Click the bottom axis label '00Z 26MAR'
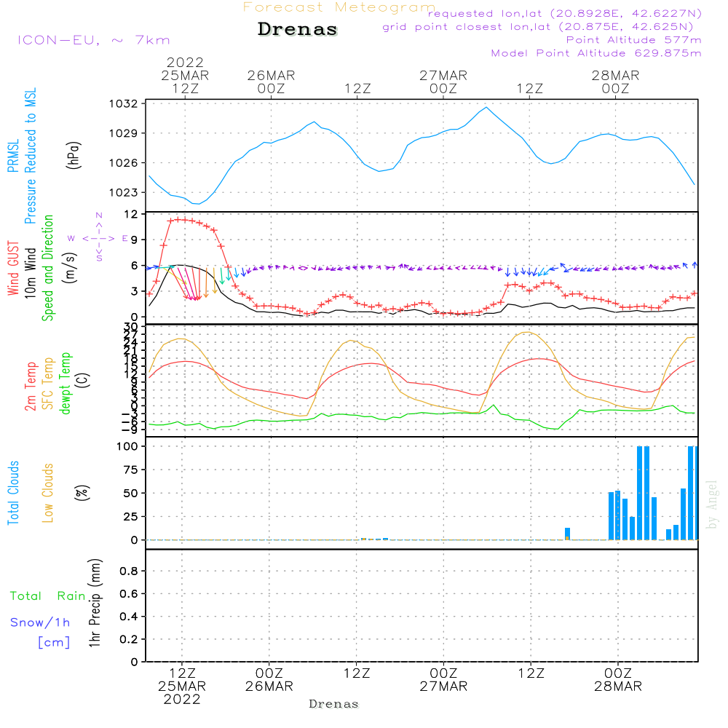Image resolution: width=728 pixels, height=728 pixels. click(269, 680)
